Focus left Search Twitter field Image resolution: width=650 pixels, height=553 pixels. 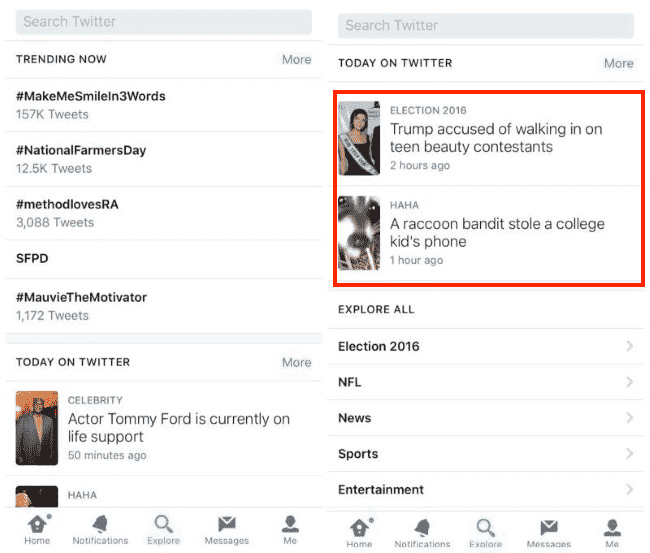(164, 22)
